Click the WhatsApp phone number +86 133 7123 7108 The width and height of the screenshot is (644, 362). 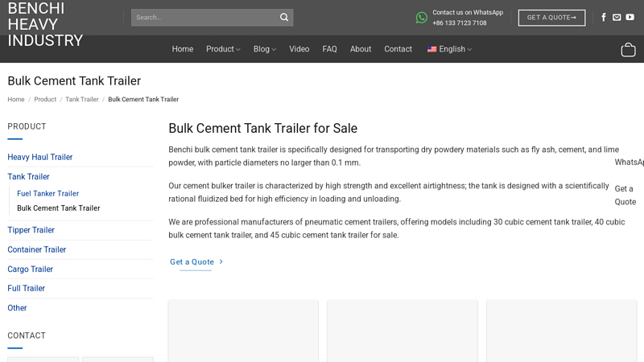pos(459,23)
